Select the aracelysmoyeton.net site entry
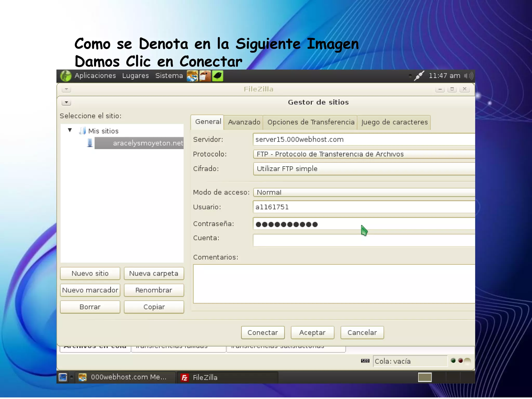The width and height of the screenshot is (532, 399). tap(139, 143)
